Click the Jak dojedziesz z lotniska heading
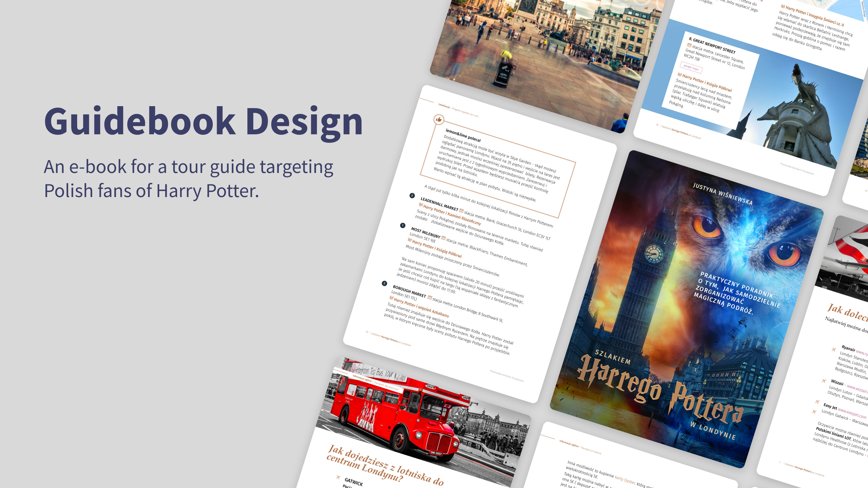The image size is (868, 488). pyautogui.click(x=385, y=466)
